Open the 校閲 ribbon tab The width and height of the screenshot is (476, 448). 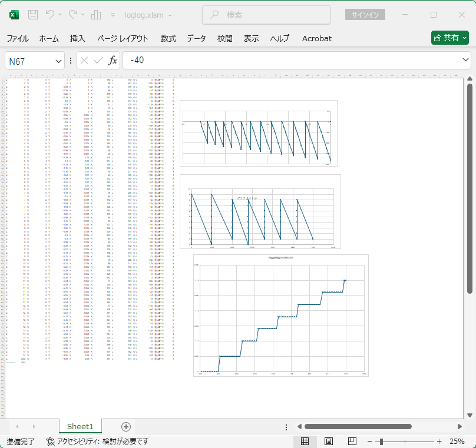[x=225, y=38]
